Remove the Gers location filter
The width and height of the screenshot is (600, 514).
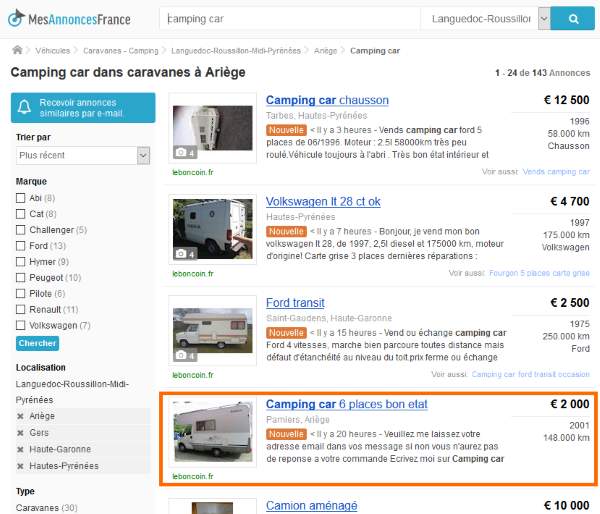coord(20,433)
